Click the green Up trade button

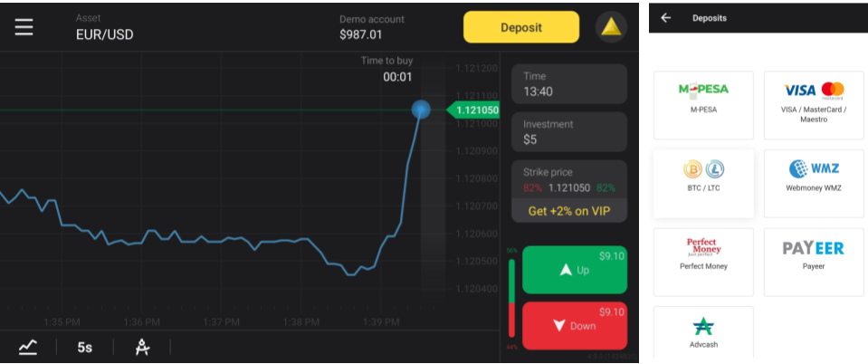[x=575, y=270]
